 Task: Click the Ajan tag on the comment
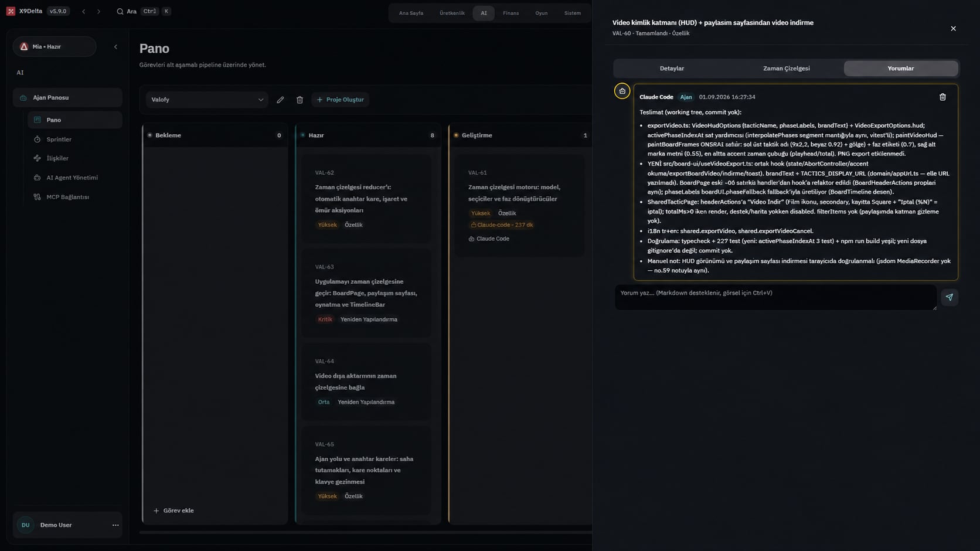[686, 97]
